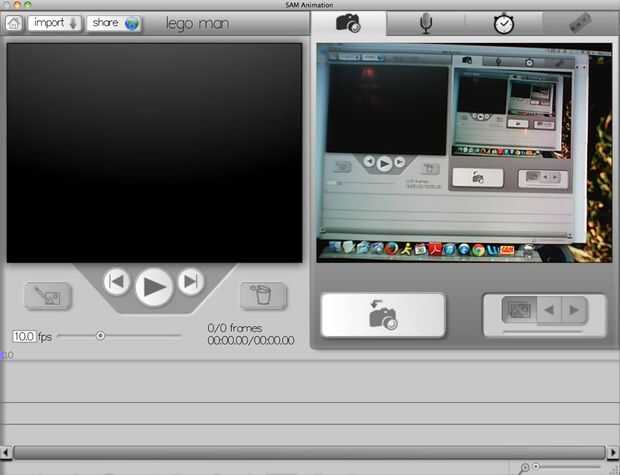Click the horizontal timeline scrollbar
Image resolution: width=620 pixels, height=475 pixels.
click(x=309, y=452)
